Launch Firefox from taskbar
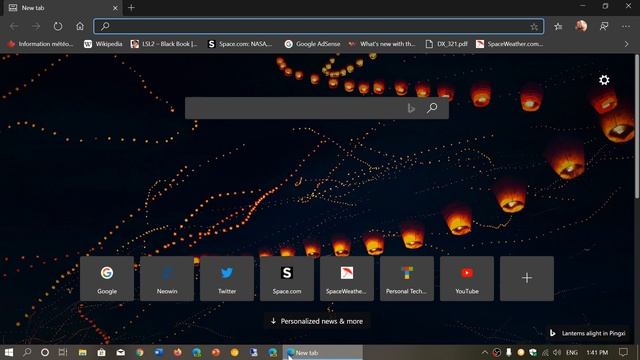The height and width of the screenshot is (360, 640). coord(178,352)
